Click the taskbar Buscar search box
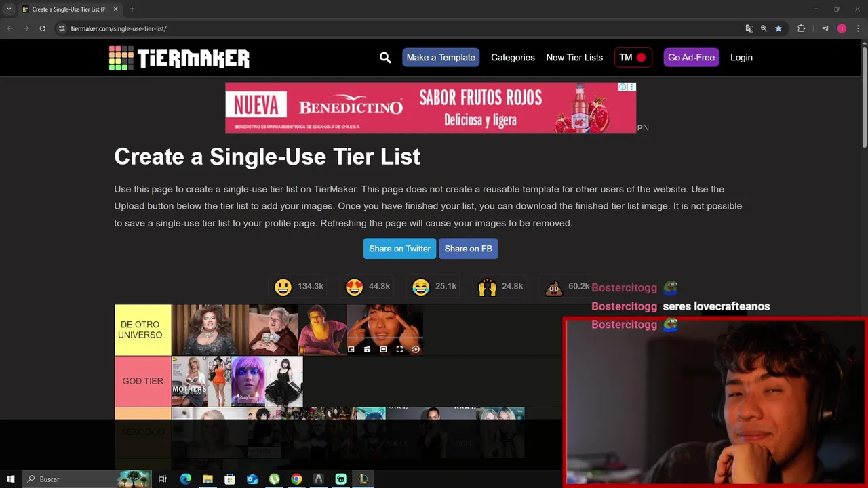Screen dimensions: 868x488 87,479
